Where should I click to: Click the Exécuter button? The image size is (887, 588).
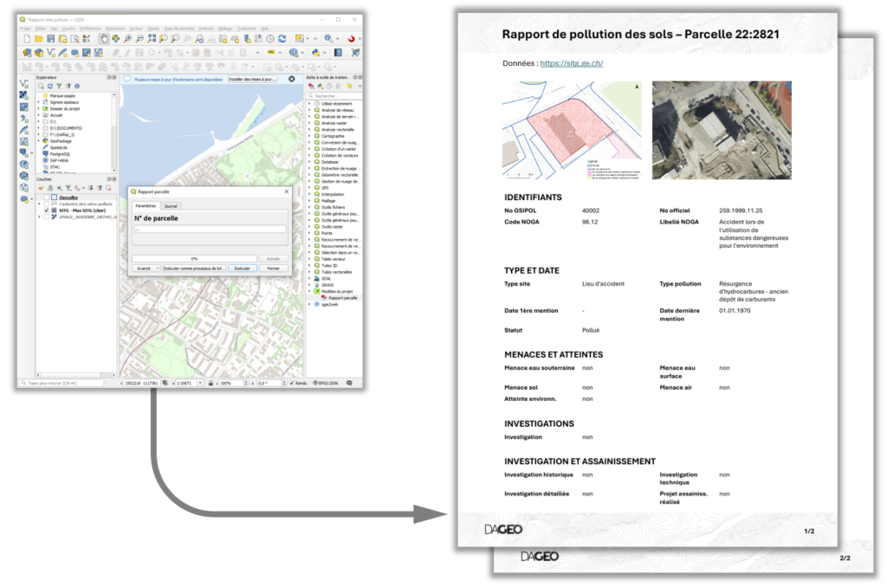(x=243, y=268)
